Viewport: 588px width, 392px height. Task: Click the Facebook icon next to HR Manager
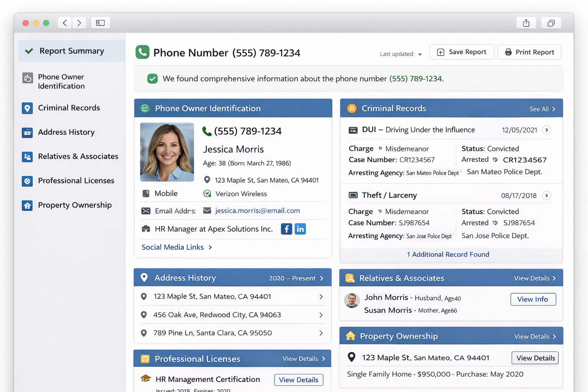point(286,229)
